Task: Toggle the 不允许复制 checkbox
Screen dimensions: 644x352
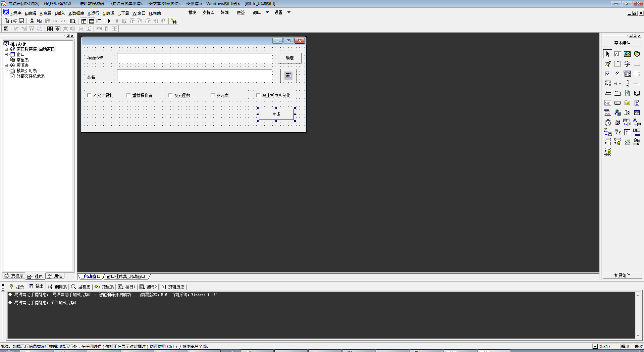Action: [x=89, y=95]
